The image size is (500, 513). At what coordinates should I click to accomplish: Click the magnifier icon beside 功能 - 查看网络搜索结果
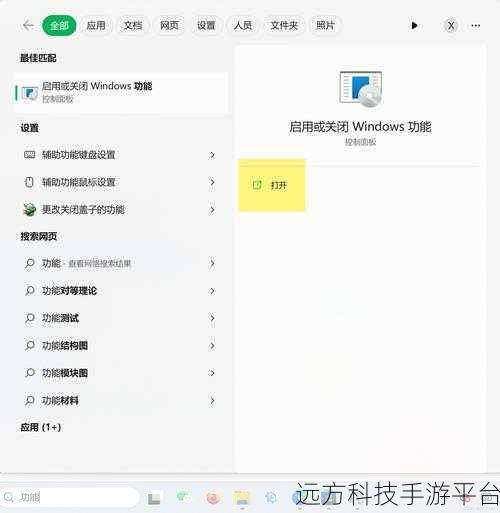point(30,263)
